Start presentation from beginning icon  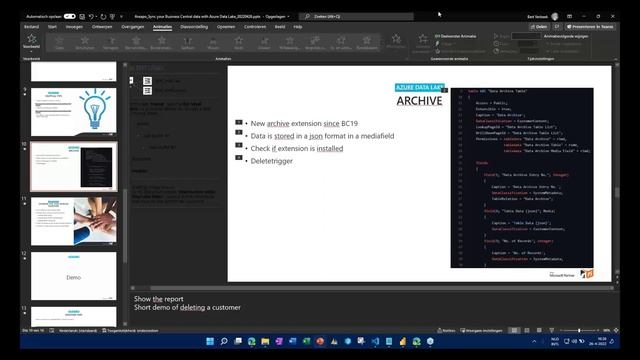[112, 16]
